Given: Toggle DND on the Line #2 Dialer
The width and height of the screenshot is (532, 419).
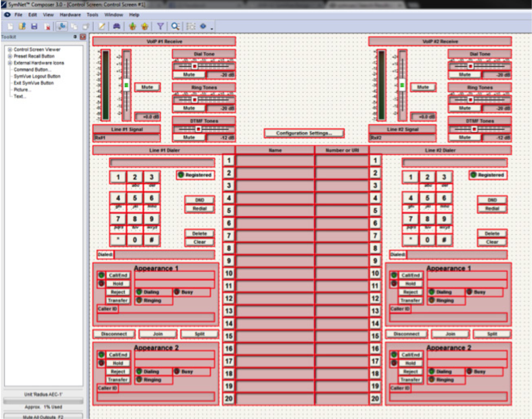Looking at the screenshot, I should 492,199.
